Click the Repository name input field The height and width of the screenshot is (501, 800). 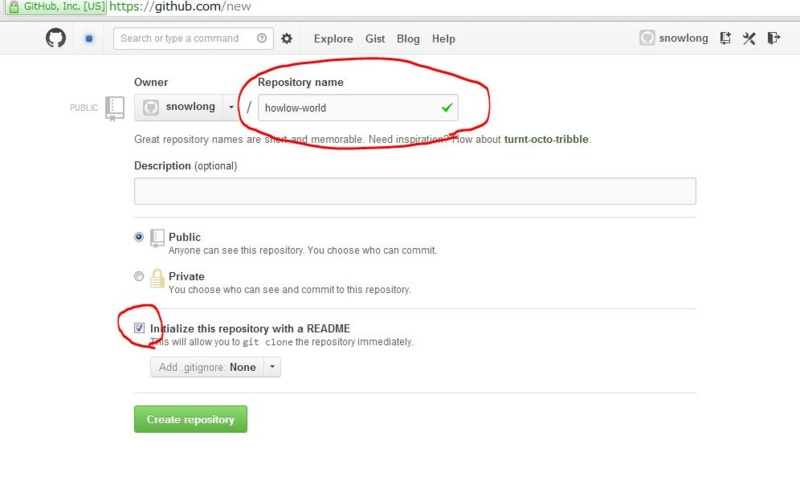tap(358, 108)
